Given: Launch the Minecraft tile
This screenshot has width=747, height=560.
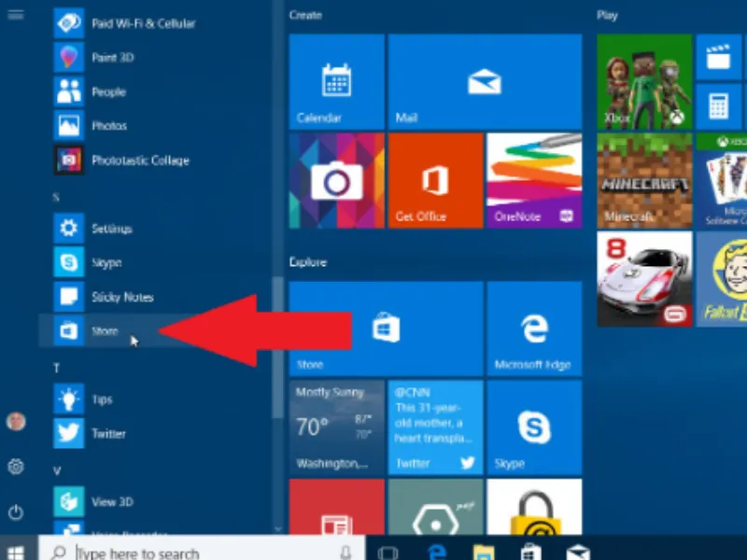Looking at the screenshot, I should [x=644, y=181].
